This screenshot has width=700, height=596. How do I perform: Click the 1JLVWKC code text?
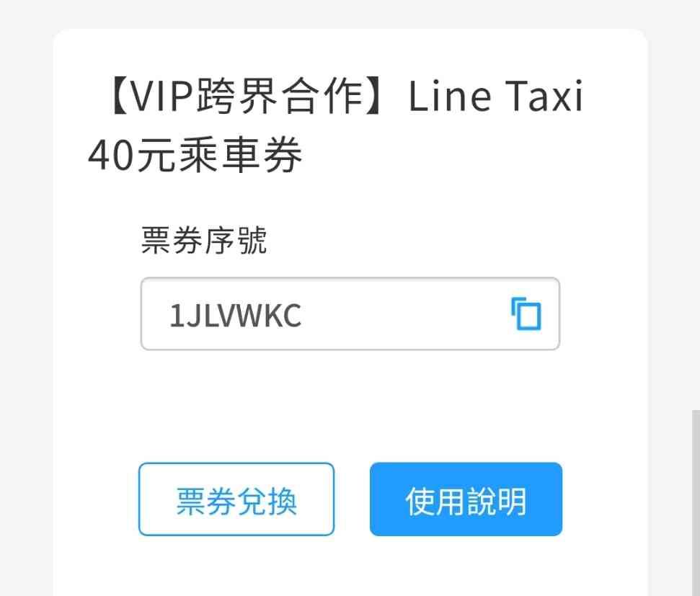coord(235,316)
